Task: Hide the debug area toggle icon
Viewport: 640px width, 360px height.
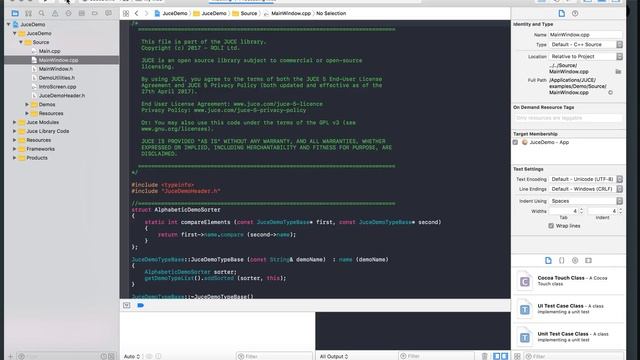Action: point(127,305)
